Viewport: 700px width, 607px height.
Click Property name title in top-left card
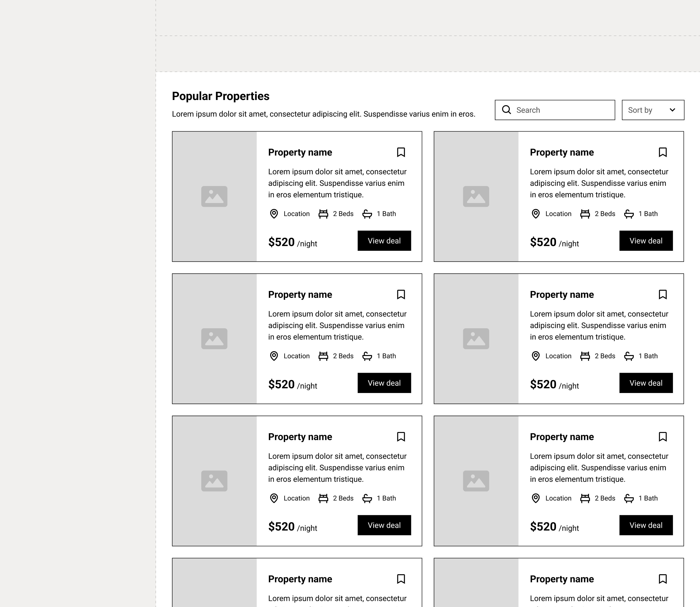click(300, 152)
